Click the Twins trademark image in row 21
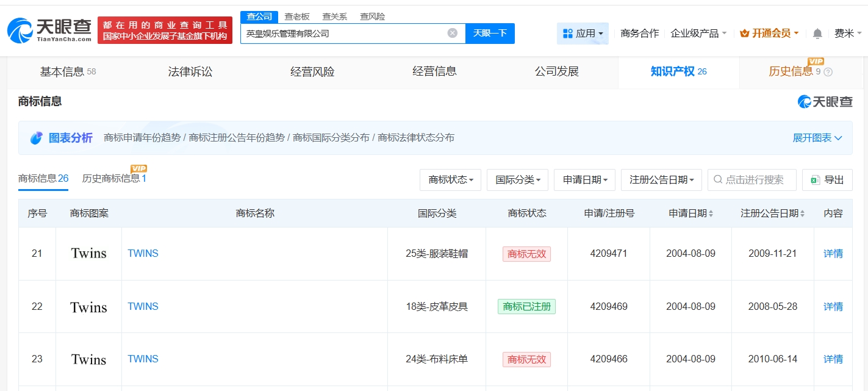 (88, 253)
